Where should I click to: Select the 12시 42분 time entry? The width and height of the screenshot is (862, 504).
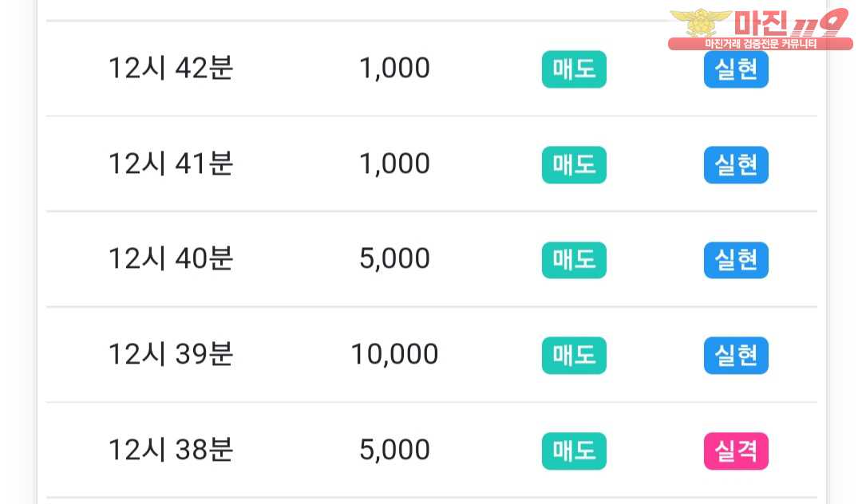[171, 69]
